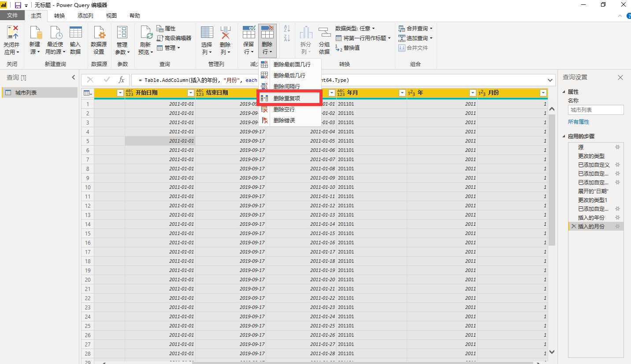Select the 更改的类型1 applied step
Image resolution: width=631 pixels, height=364 pixels.
pyautogui.click(x=596, y=200)
